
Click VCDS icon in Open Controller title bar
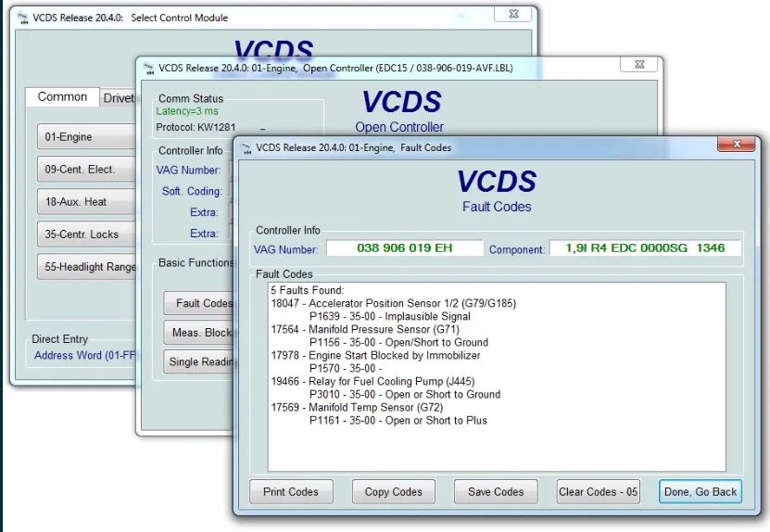149,69
